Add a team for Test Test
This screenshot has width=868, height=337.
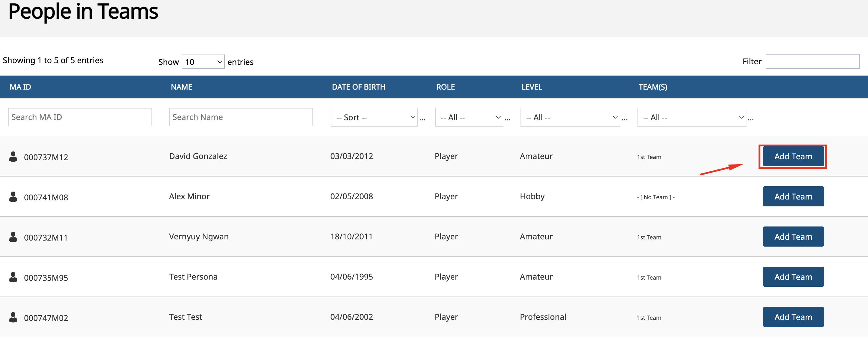[x=793, y=317]
